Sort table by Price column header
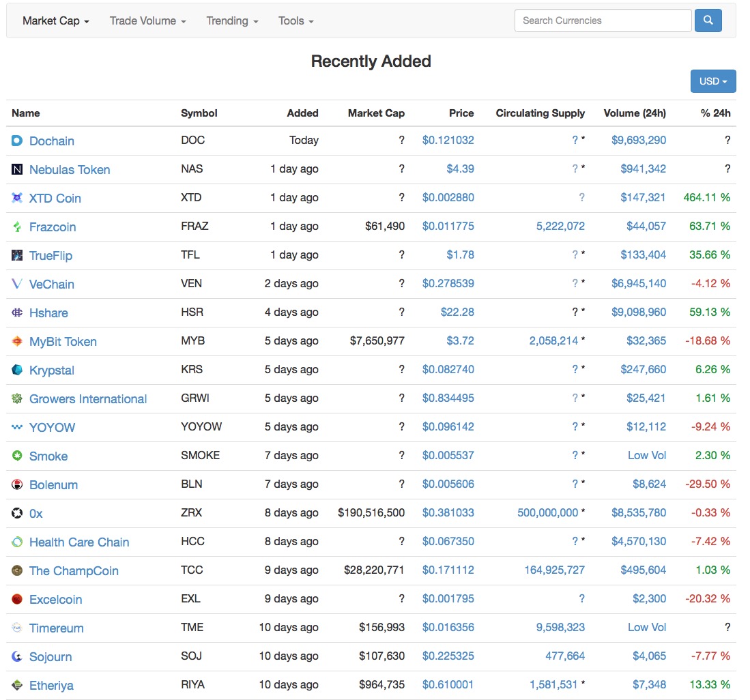Viewport: 750px width, 700px height. [461, 113]
